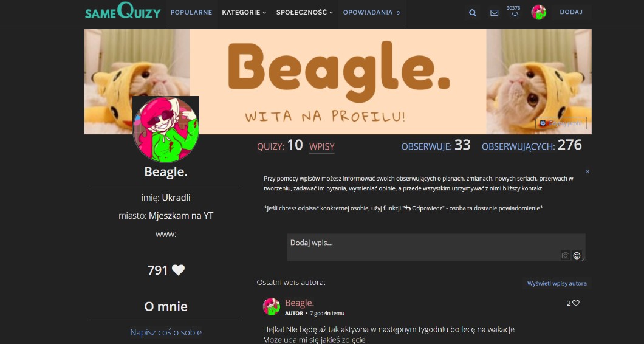Image resolution: width=644 pixels, height=344 pixels.
Task: Expand the Społeczność dropdown menu
Action: click(304, 12)
